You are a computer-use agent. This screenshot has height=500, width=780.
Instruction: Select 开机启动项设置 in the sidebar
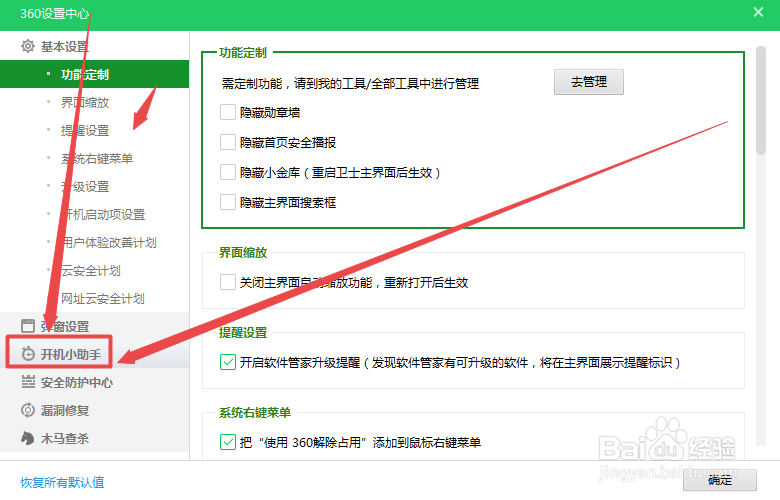pos(95,214)
